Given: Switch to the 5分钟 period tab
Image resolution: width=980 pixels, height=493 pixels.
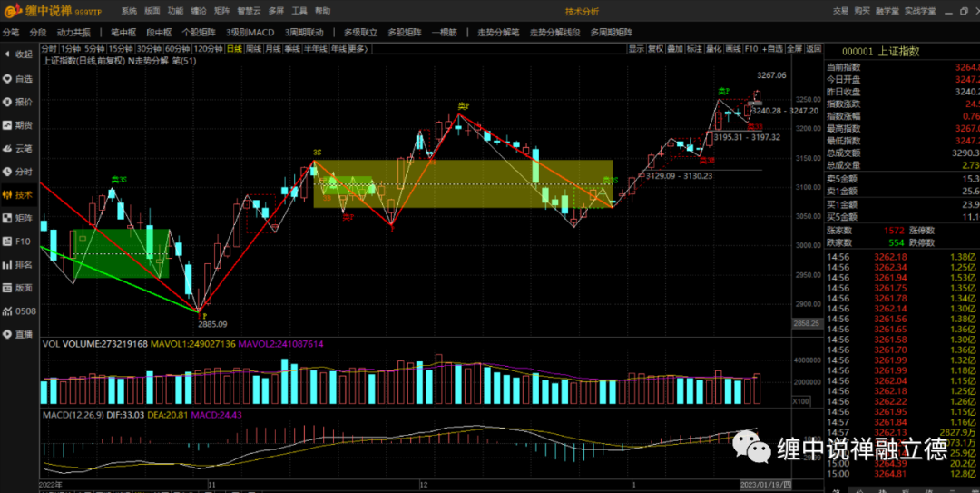Looking at the screenshot, I should [x=94, y=49].
